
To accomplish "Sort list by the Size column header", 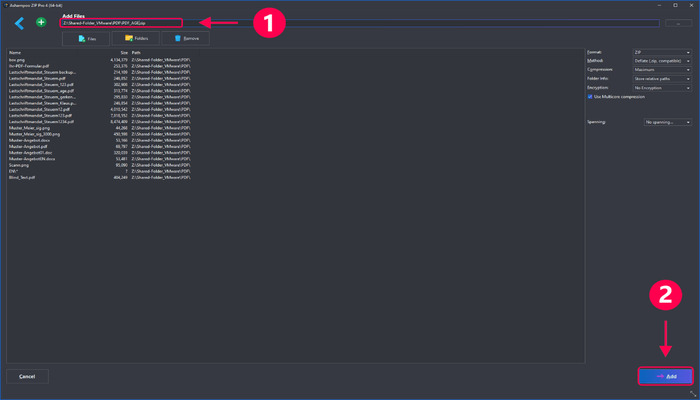I will point(124,52).
